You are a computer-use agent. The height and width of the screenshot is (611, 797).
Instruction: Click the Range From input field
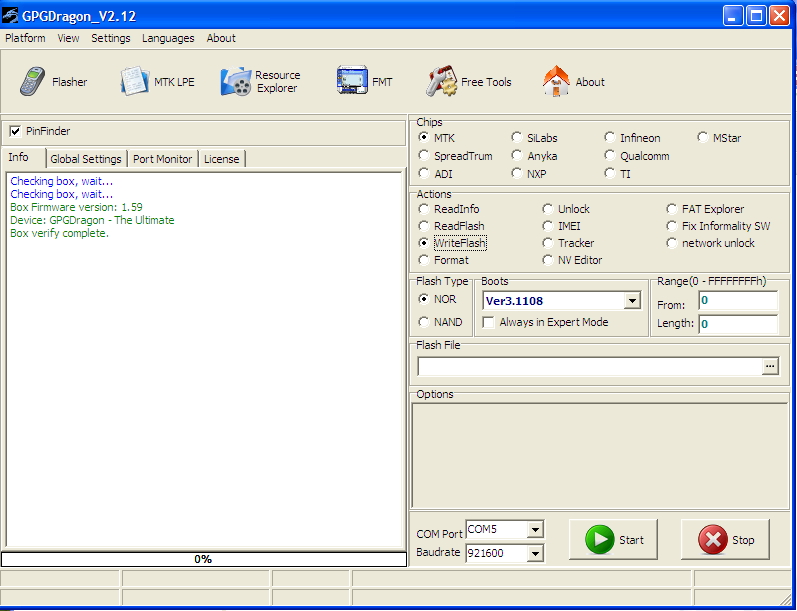tap(738, 300)
